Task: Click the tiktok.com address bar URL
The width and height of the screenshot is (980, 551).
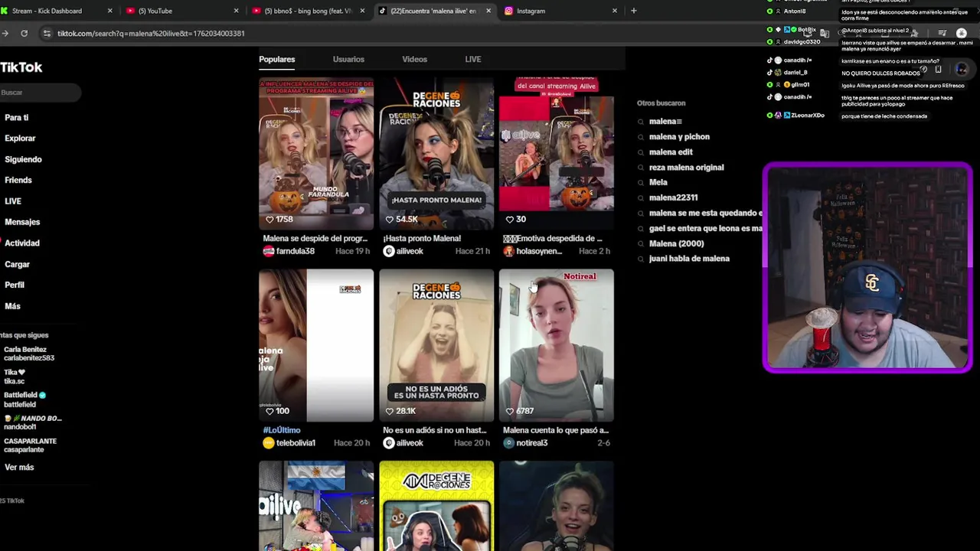Action: click(151, 34)
